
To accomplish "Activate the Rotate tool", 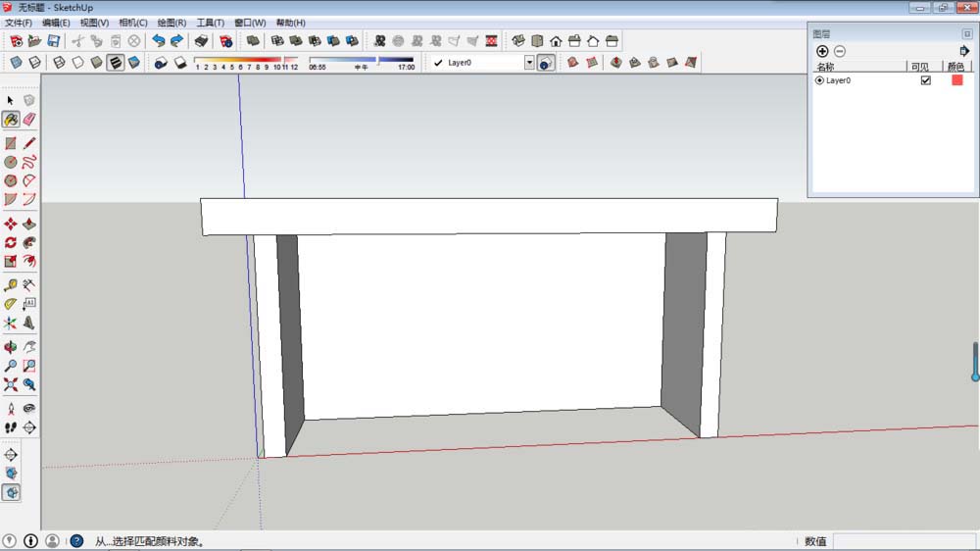I will pos(11,243).
